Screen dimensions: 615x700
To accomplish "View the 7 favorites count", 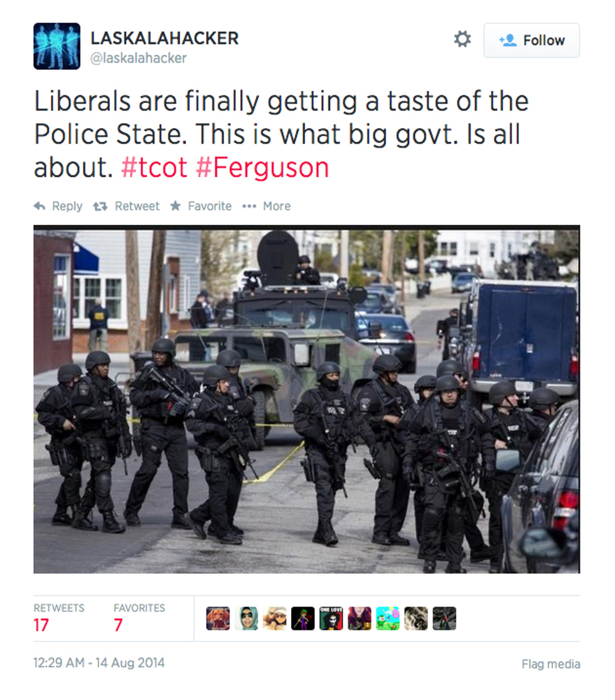I will click(118, 625).
